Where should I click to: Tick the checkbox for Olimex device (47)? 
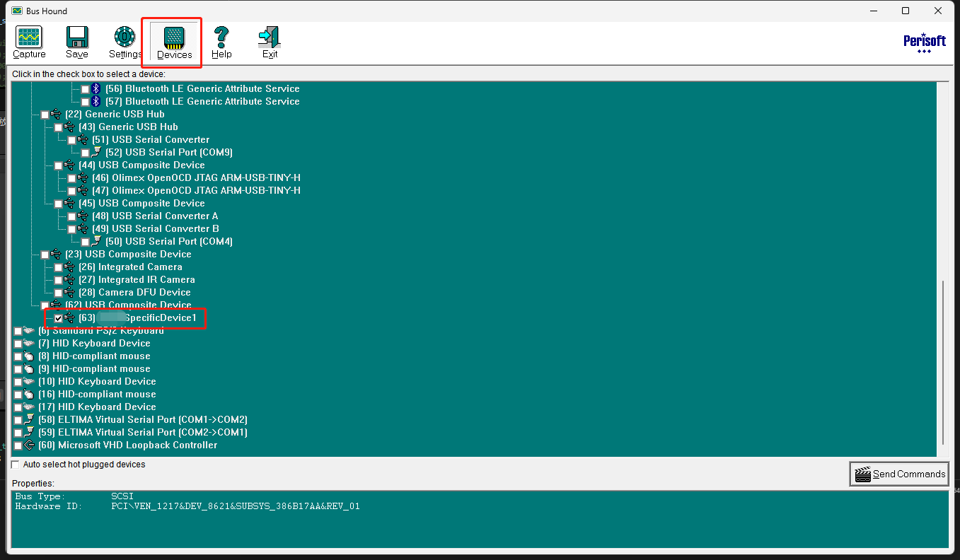coord(71,191)
